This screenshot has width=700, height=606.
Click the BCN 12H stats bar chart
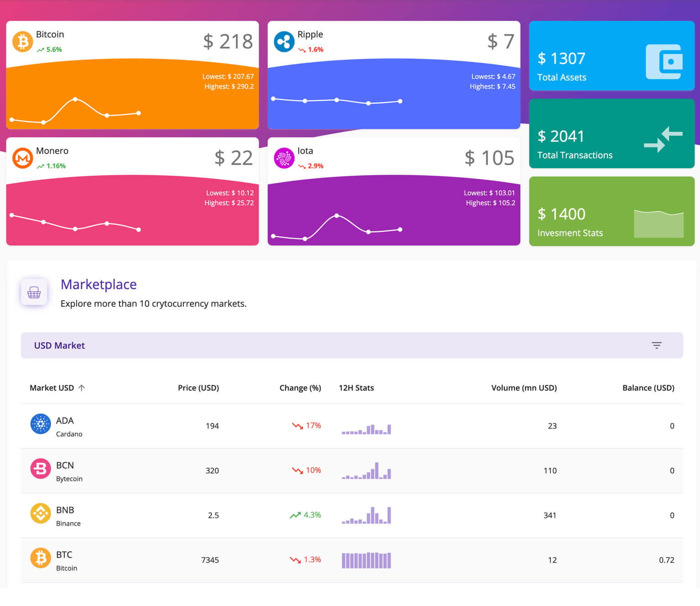click(x=366, y=470)
